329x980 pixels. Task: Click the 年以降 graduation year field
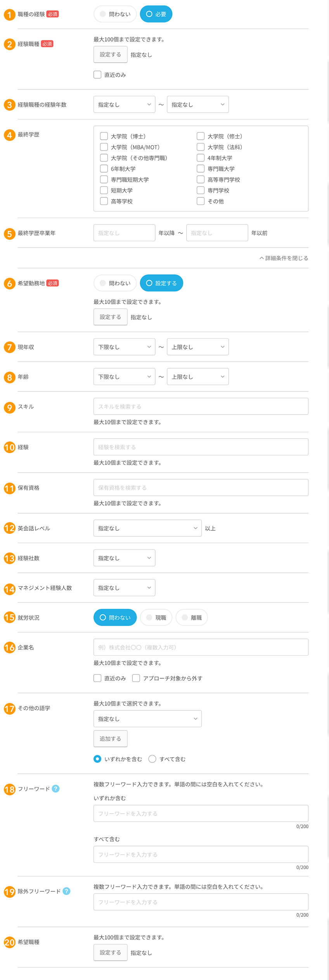pos(124,233)
